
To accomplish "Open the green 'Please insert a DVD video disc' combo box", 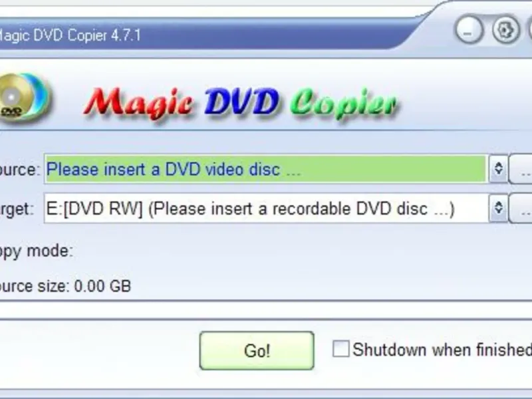I will click(x=266, y=169).
